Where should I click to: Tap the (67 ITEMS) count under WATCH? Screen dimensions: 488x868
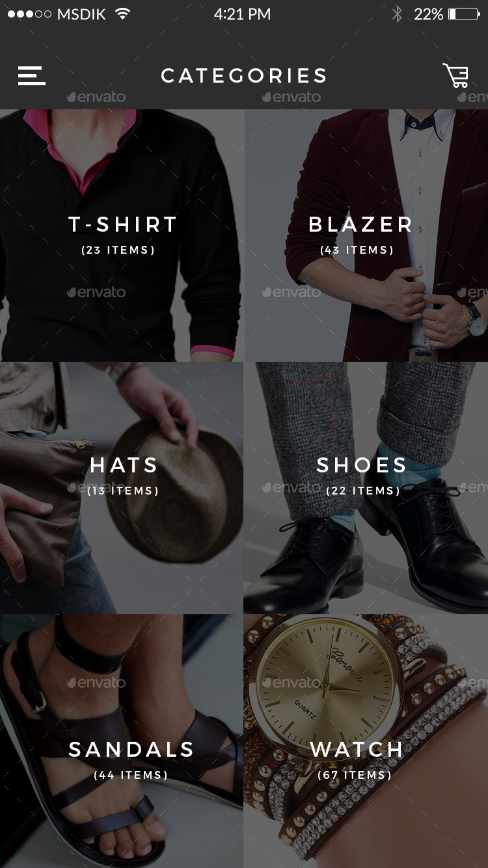(355, 775)
